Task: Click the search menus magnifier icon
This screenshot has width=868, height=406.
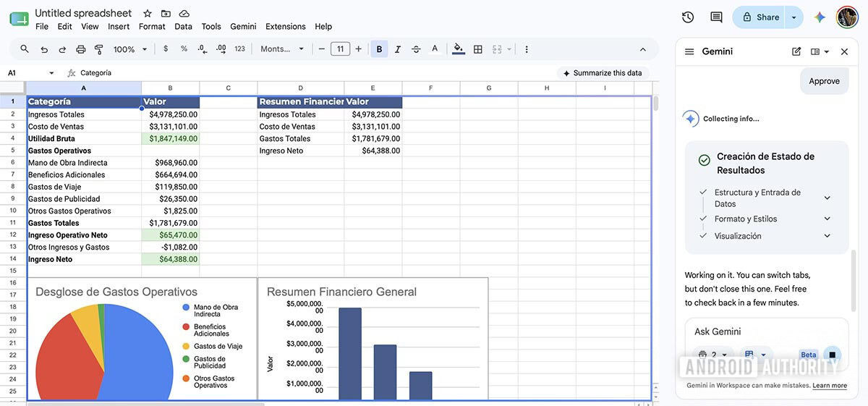Action: [x=25, y=49]
